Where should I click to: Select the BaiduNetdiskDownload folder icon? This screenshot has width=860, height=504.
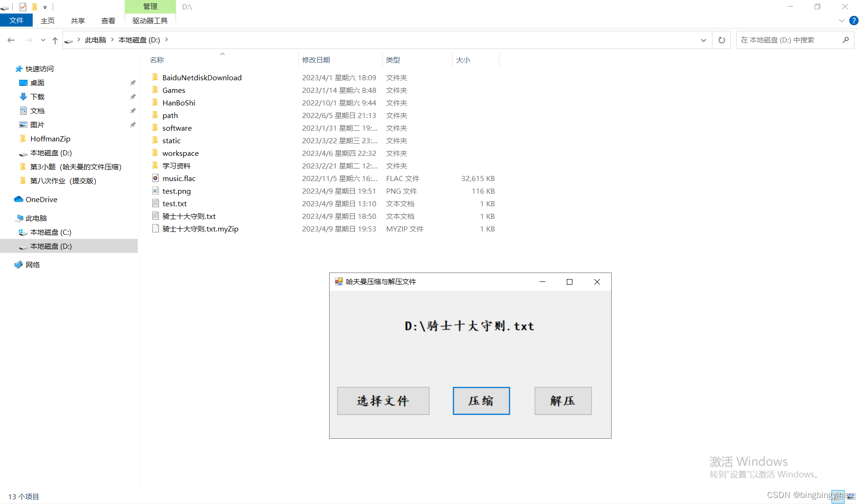155,77
